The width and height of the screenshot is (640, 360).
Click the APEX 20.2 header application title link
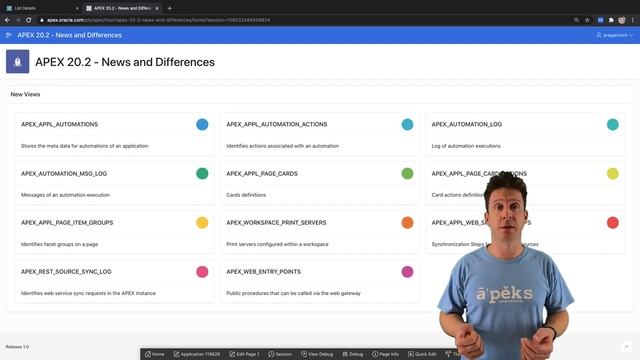pos(69,35)
